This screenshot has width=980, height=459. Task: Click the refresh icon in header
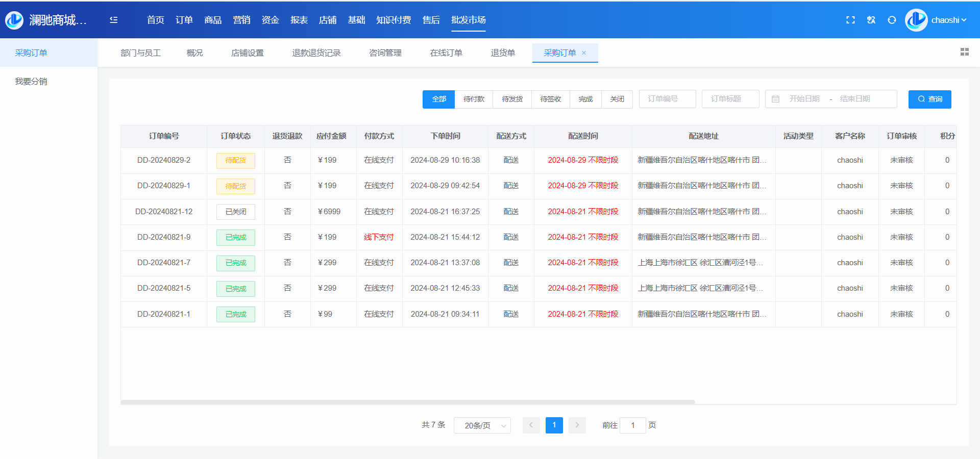[892, 20]
